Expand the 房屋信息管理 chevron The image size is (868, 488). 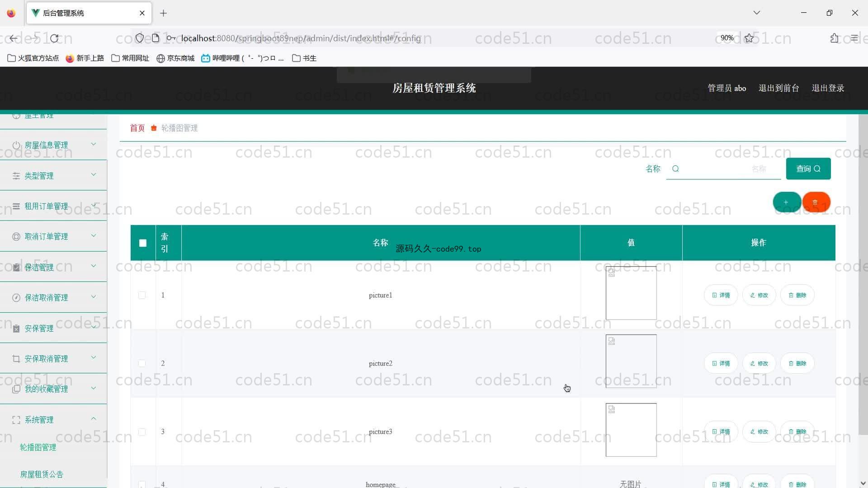pyautogui.click(x=94, y=144)
